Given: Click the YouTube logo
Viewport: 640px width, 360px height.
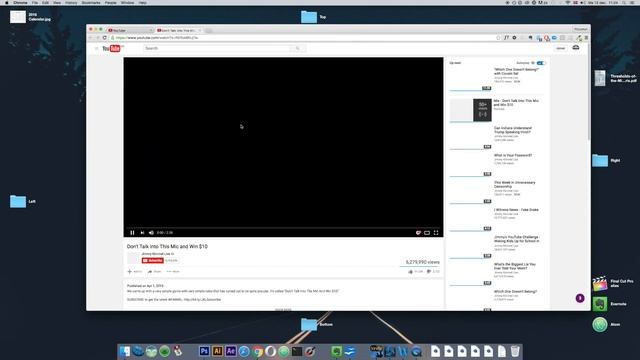Looking at the screenshot, I should (111, 49).
